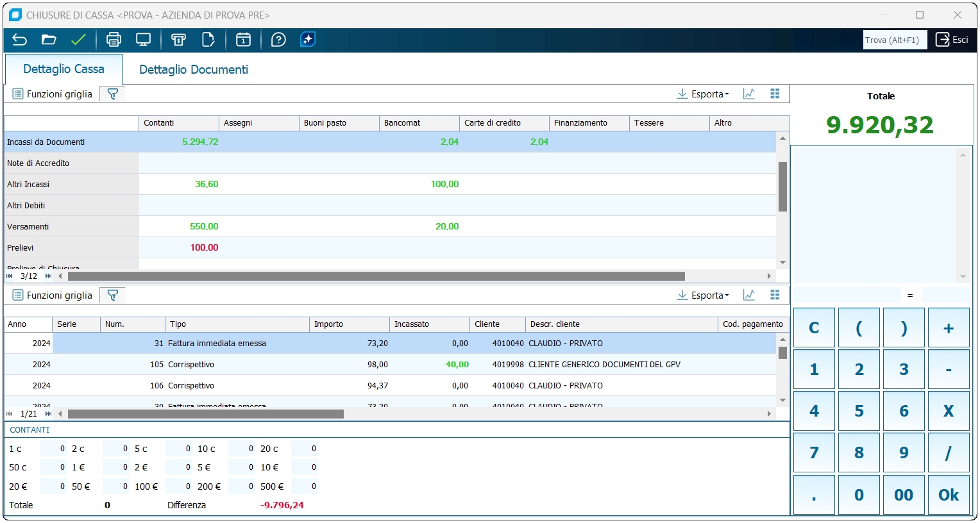Open the calendar icon in toolbar

click(x=243, y=40)
